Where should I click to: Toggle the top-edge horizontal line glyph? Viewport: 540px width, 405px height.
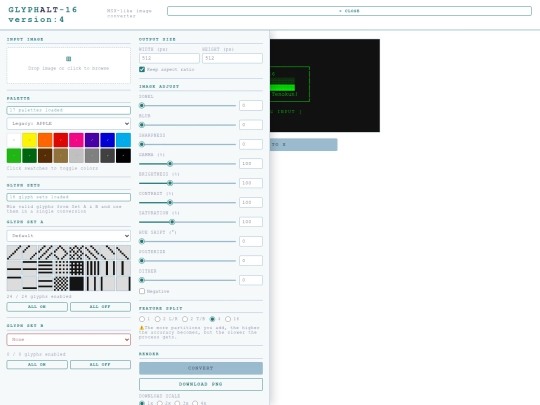tap(14, 284)
